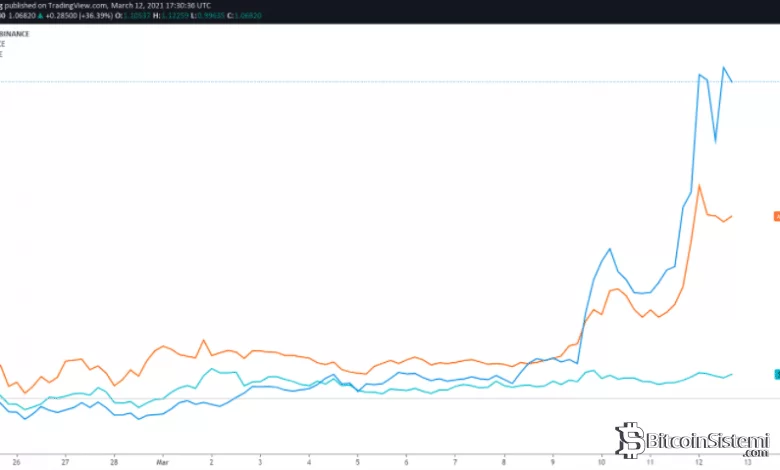The image size is (780, 470).
Task: Click the 5 date marker on time axis
Action: point(357,463)
